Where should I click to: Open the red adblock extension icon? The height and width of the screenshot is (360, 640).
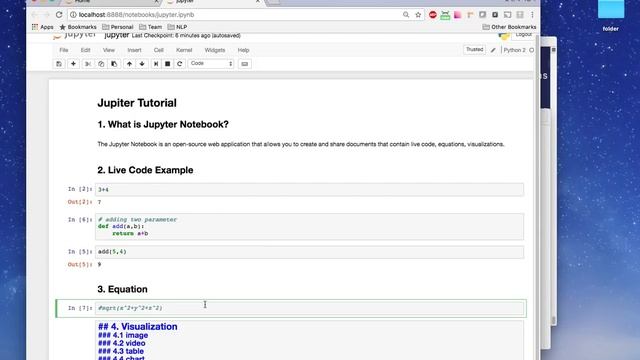point(433,15)
